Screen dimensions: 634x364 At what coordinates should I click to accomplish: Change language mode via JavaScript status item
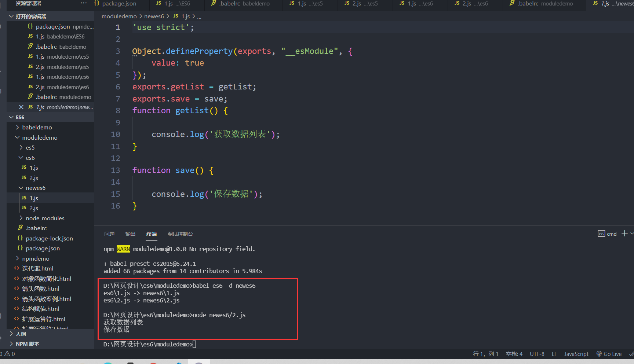coord(576,354)
